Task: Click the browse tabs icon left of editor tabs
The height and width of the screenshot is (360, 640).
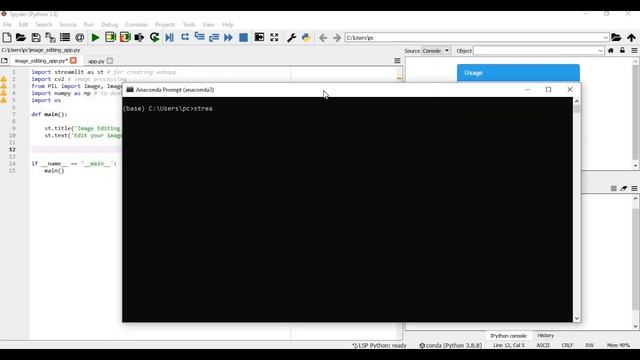Action: pyautogui.click(x=4, y=61)
